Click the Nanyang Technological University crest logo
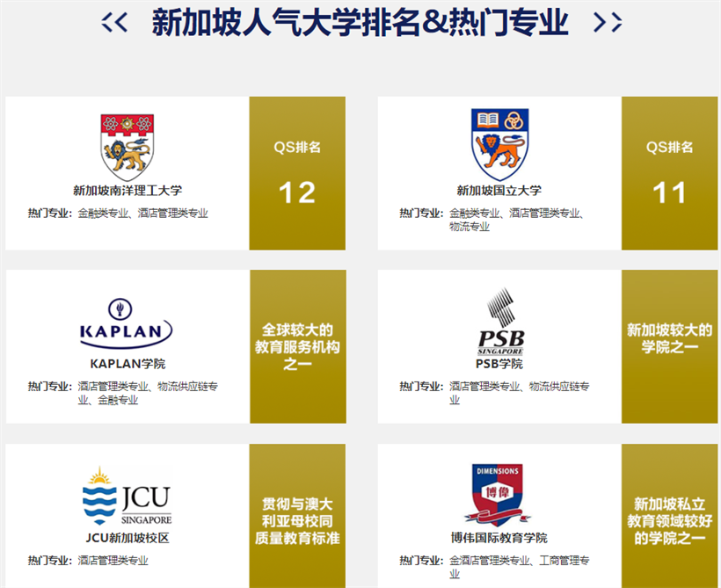The image size is (721, 588). [127, 146]
